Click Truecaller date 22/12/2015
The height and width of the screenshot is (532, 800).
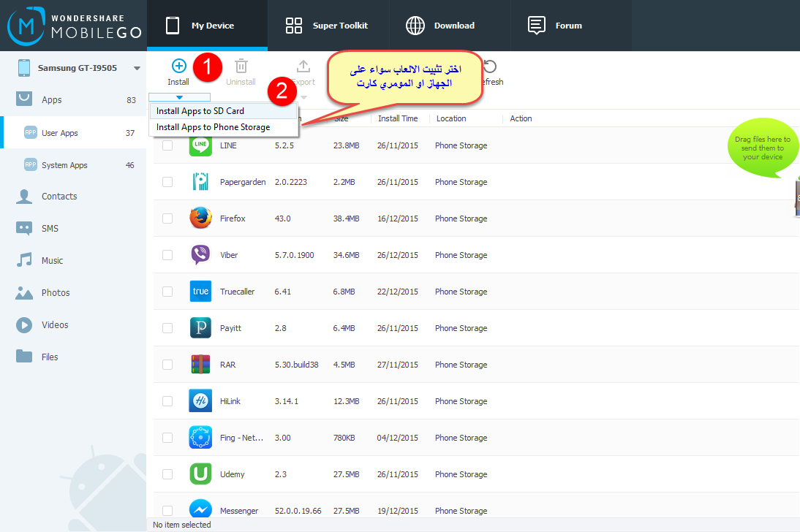[x=398, y=292]
